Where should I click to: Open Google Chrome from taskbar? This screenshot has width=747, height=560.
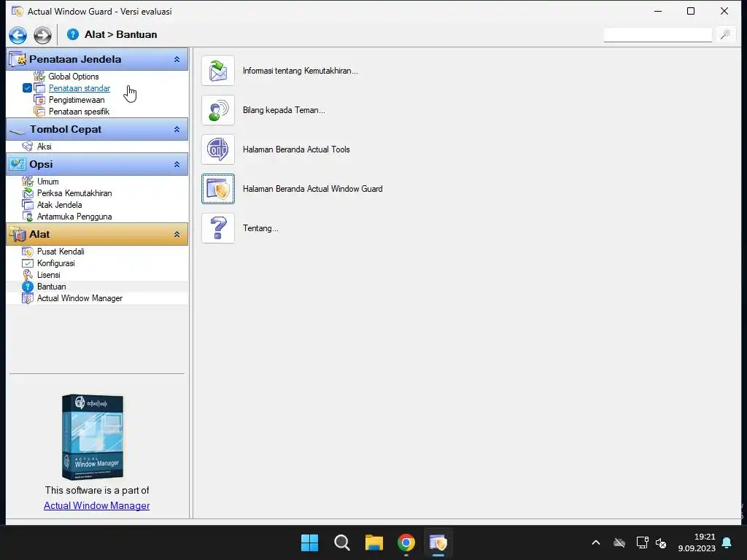(x=406, y=542)
